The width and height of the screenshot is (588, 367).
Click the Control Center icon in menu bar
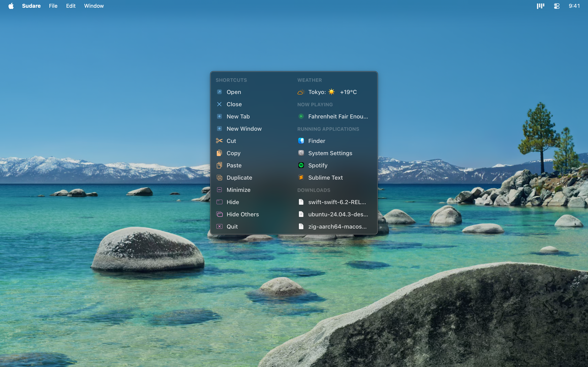pyautogui.click(x=556, y=6)
